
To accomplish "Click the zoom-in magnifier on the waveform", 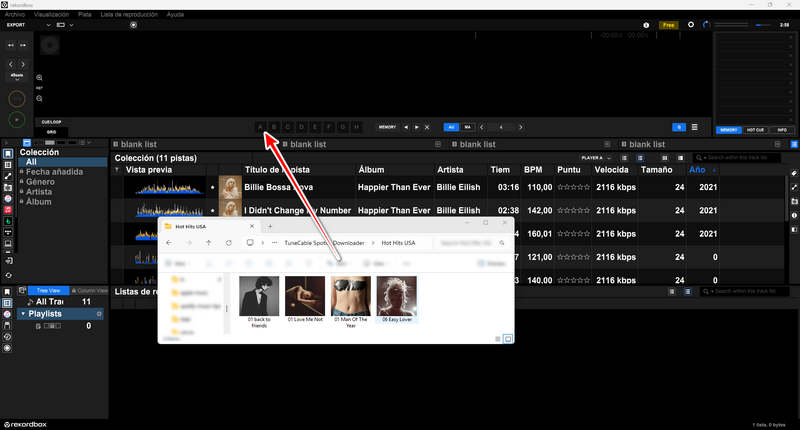I will coord(39,78).
